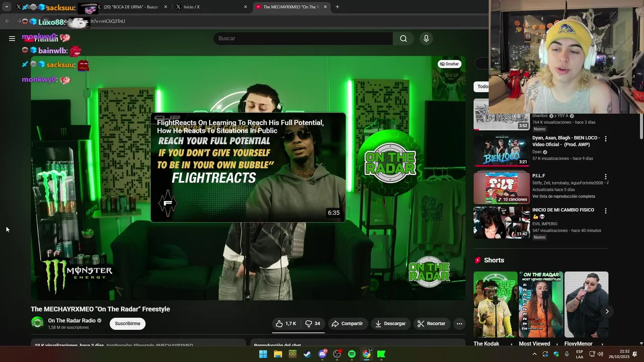The image size is (644, 362).
Task: Advance the Shorts shelf with next arrow
Action: (607, 311)
